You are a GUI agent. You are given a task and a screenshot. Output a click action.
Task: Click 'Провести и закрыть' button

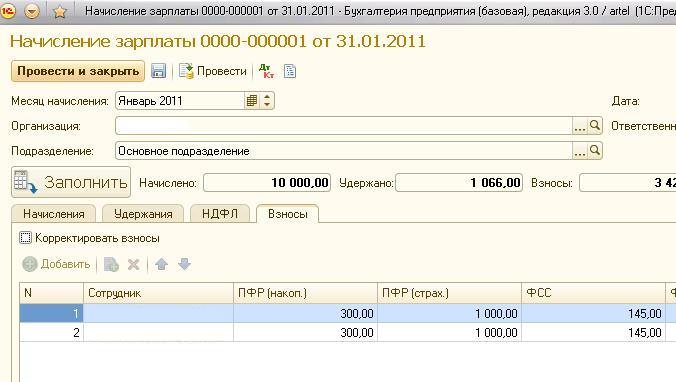coord(78,71)
